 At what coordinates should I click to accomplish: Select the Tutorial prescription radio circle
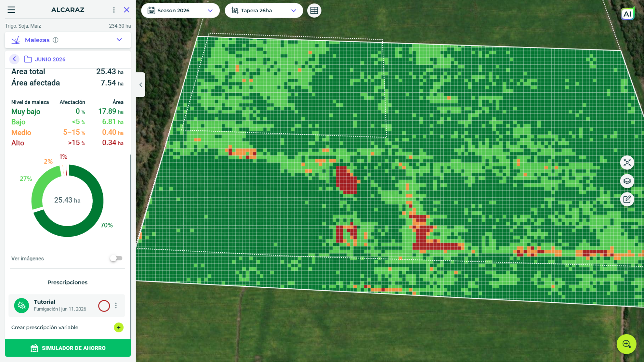(104, 306)
